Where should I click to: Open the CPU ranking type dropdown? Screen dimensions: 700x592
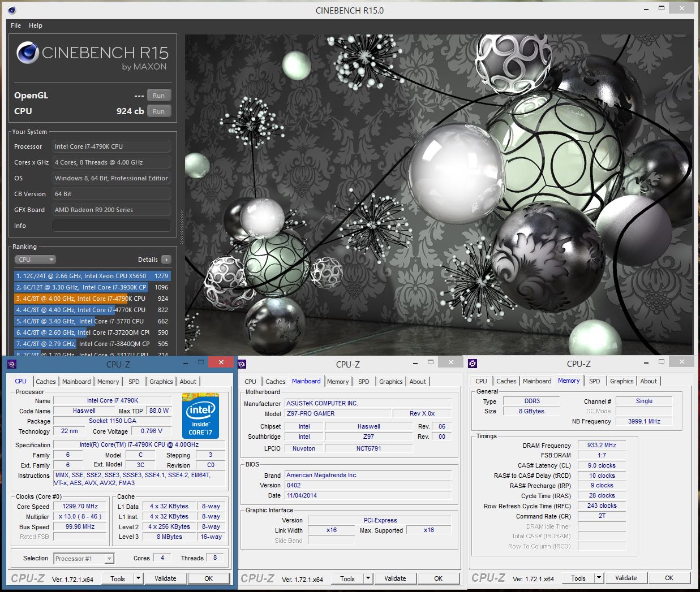tap(35, 260)
